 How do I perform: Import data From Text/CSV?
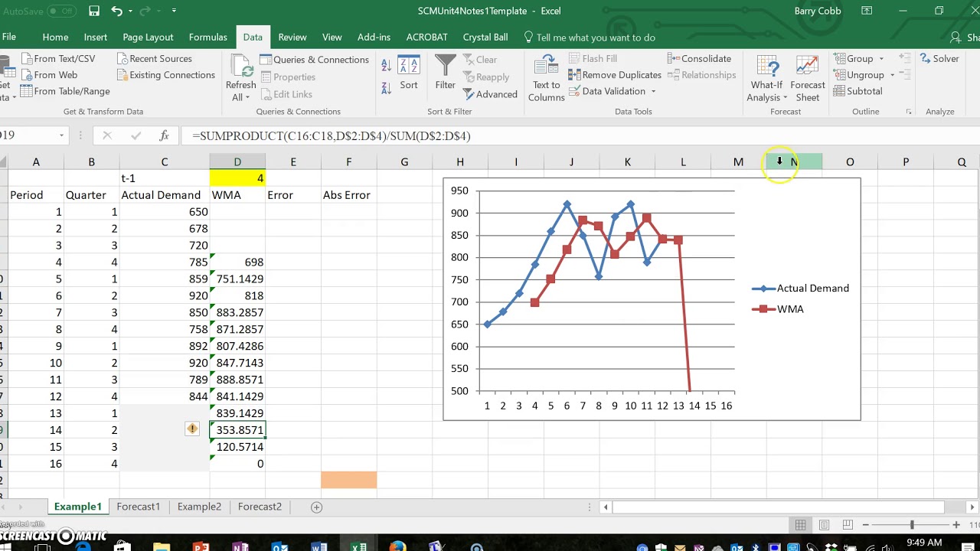(x=58, y=58)
